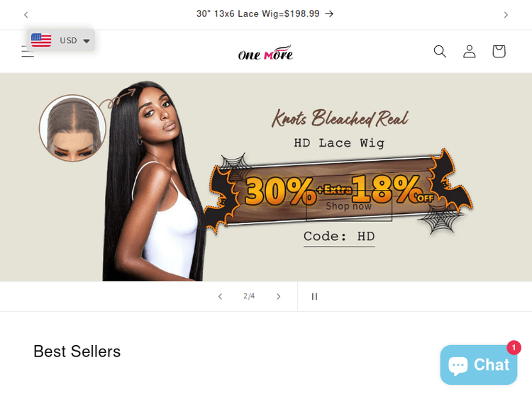532x399 pixels.
Task: Click the red chat notification badge
Action: pyautogui.click(x=514, y=347)
